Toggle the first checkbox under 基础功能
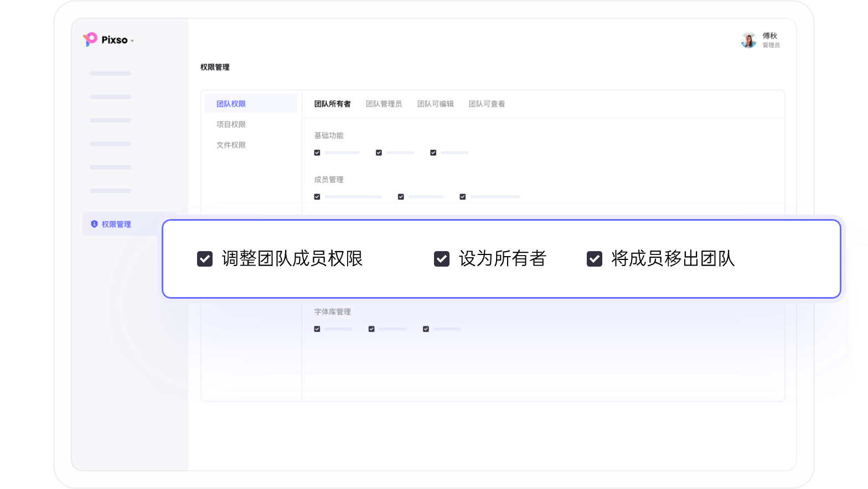868x489 pixels. pos(317,153)
